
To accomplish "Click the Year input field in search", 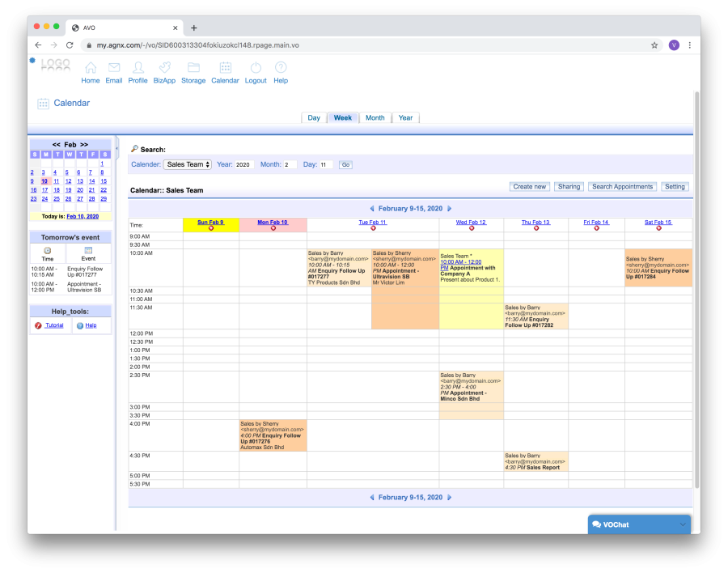I will [244, 165].
